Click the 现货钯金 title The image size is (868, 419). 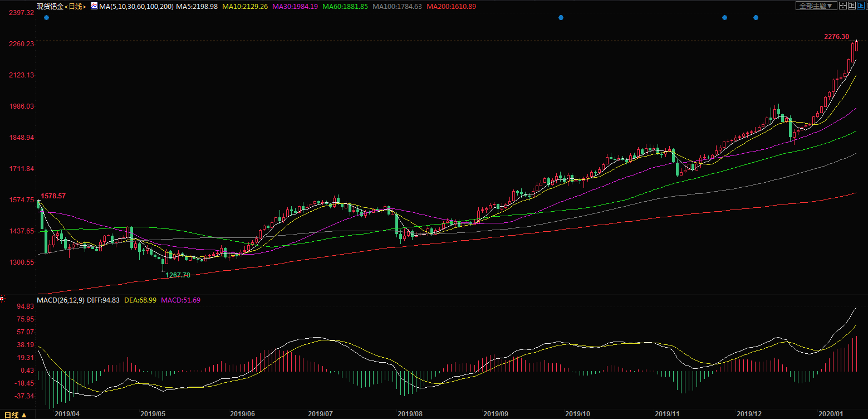(50, 6)
